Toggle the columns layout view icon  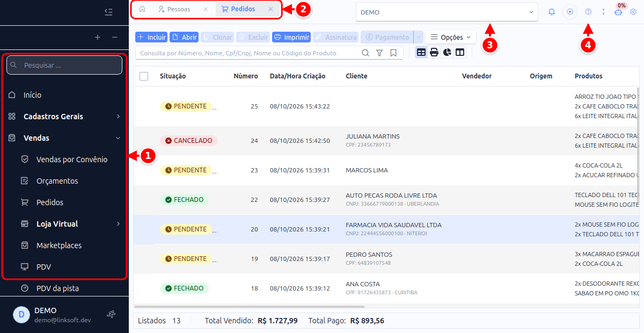tap(460, 53)
